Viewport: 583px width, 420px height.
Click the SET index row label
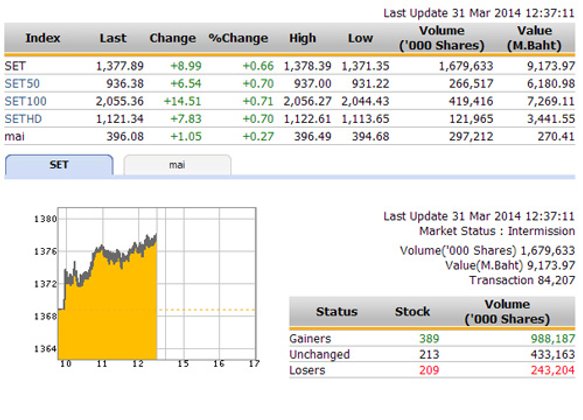[x=15, y=66]
